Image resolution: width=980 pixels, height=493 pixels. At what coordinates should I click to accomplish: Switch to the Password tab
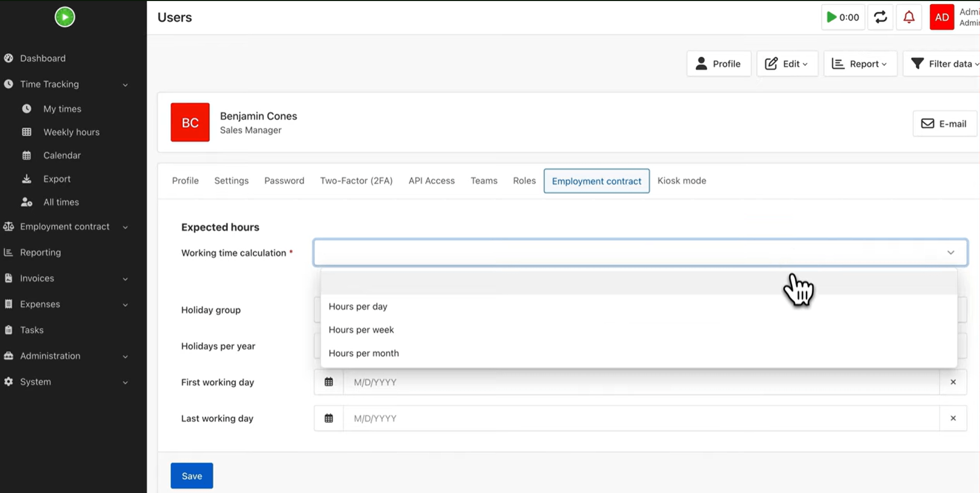[x=284, y=181]
